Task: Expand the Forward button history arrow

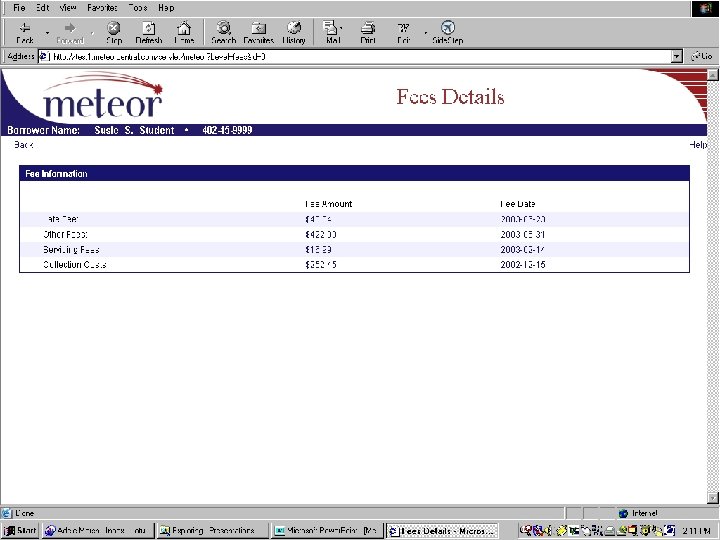Action: coord(92,33)
